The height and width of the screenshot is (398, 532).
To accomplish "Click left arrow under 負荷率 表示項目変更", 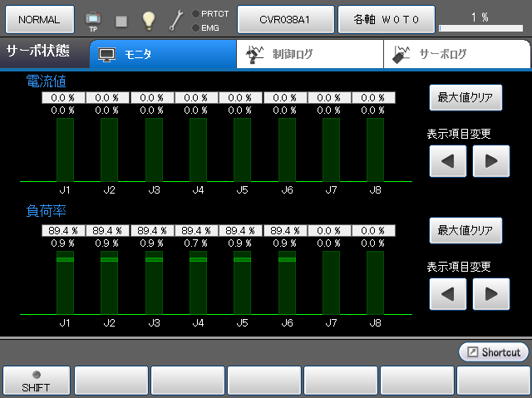I will (x=448, y=293).
